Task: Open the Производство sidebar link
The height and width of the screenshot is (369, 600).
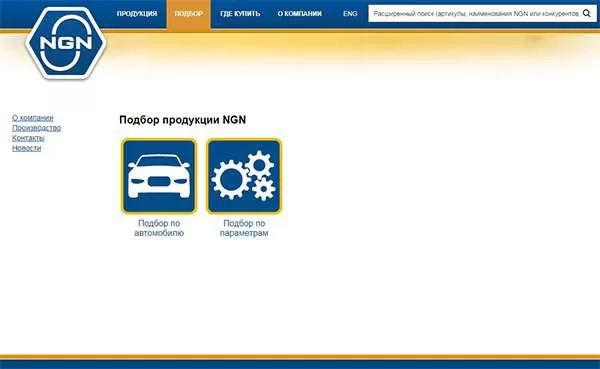Action: click(36, 128)
